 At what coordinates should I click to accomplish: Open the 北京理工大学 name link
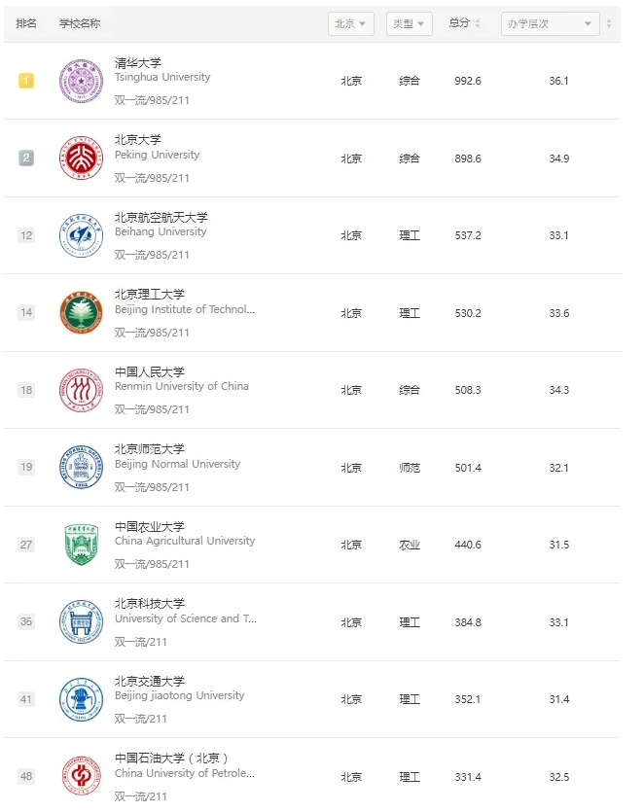[150, 294]
